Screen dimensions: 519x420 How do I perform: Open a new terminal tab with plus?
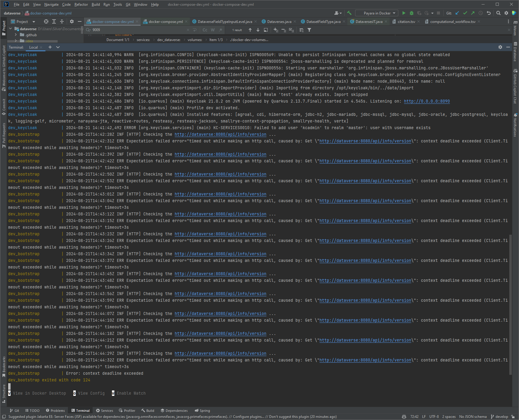50,47
